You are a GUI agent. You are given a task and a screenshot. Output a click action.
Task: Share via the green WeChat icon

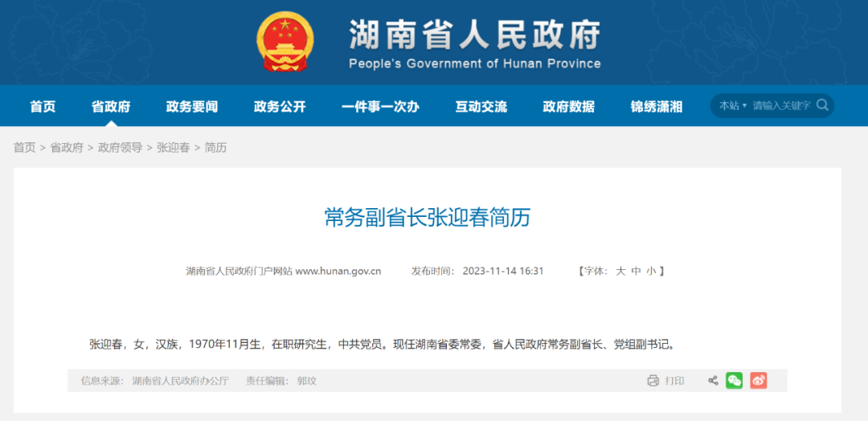734,381
